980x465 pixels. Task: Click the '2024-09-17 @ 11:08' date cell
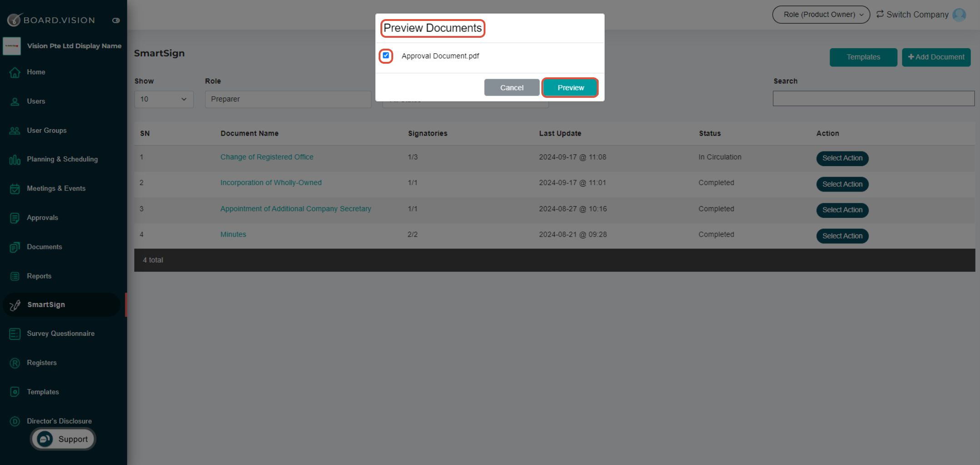[x=573, y=157]
